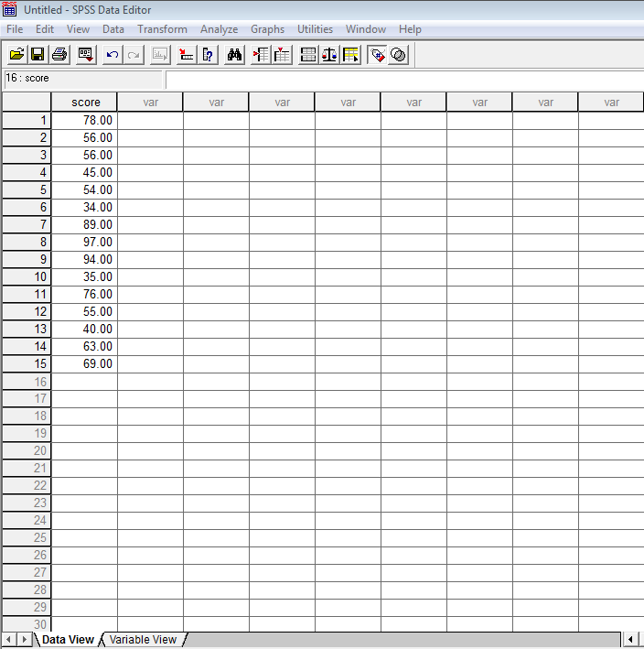The image size is (644, 649).
Task: Click the Use Sets circles icon
Action: click(398, 55)
